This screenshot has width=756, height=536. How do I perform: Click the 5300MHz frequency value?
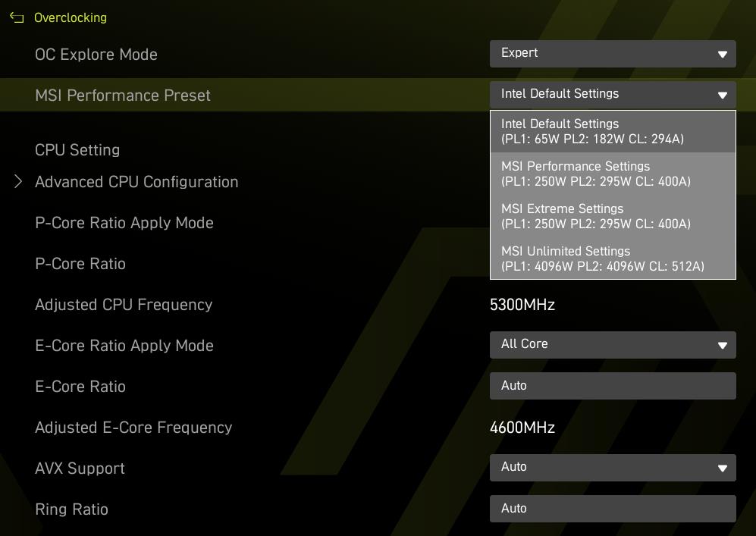522,305
